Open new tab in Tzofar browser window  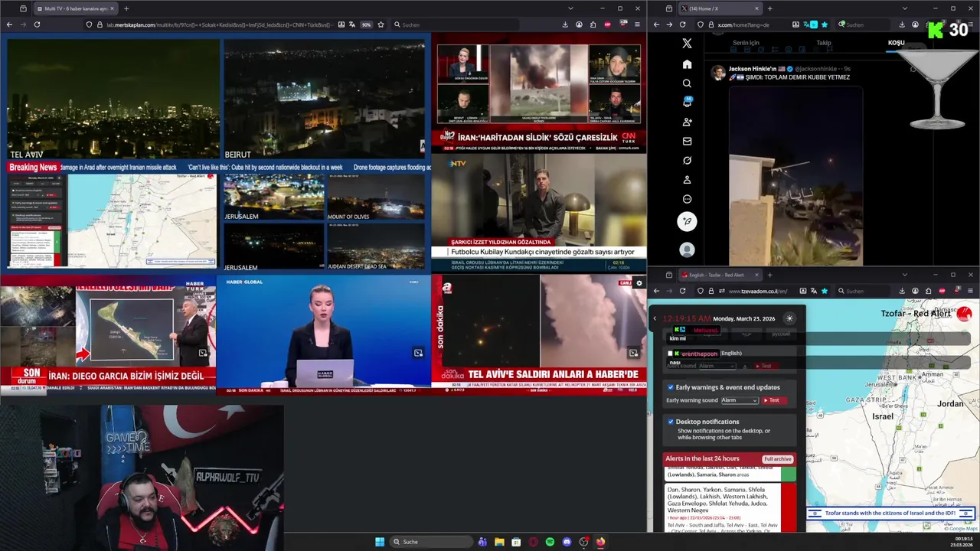pos(770,275)
